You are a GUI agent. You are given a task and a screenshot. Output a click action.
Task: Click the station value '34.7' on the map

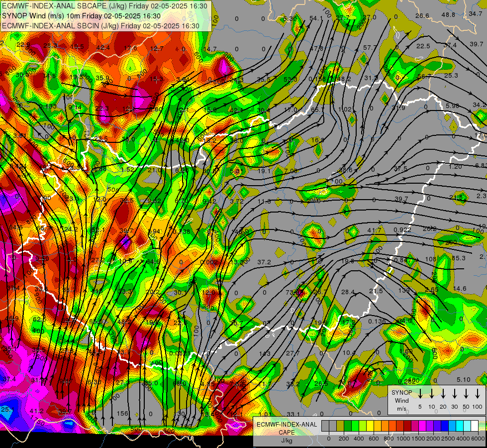tap(476, 13)
